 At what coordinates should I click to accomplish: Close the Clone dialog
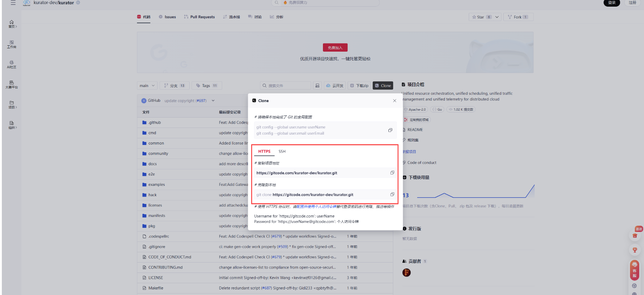395,101
